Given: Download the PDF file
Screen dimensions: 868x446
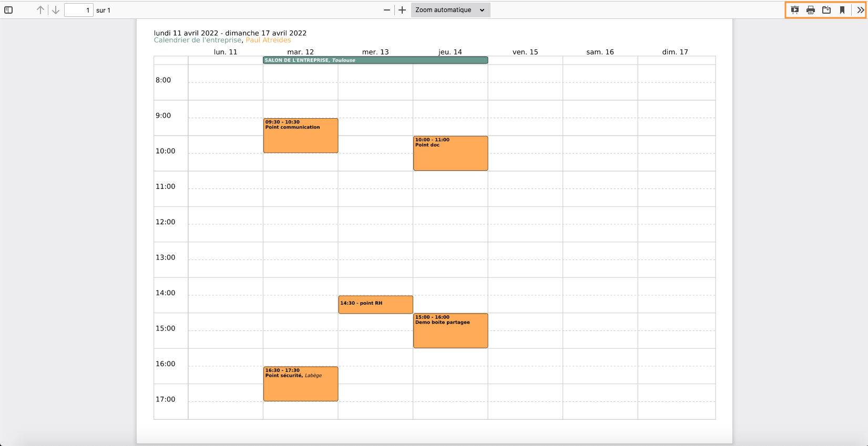Looking at the screenshot, I should [x=826, y=10].
